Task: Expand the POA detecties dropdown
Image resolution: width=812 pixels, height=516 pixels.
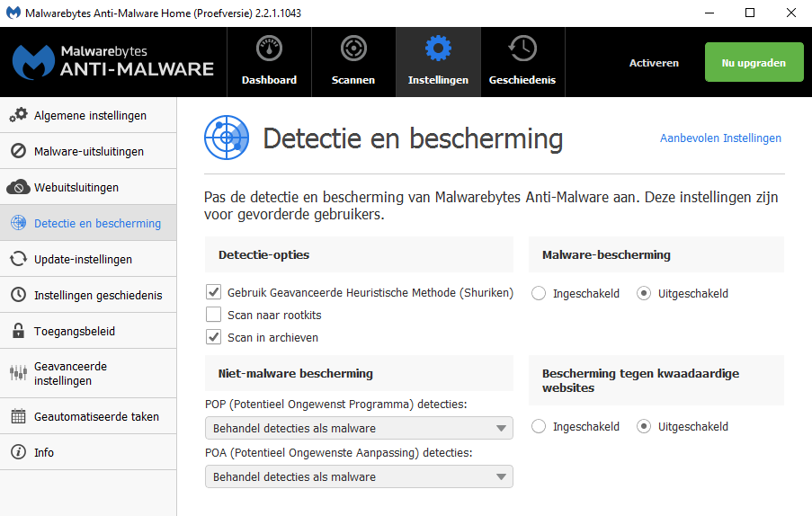Action: click(x=359, y=476)
